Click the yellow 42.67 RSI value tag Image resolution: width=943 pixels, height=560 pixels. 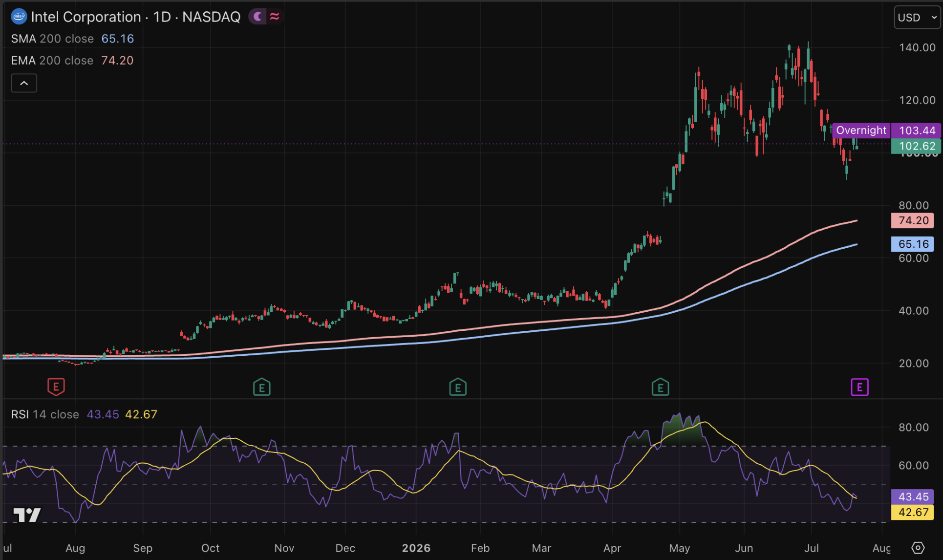point(913,512)
